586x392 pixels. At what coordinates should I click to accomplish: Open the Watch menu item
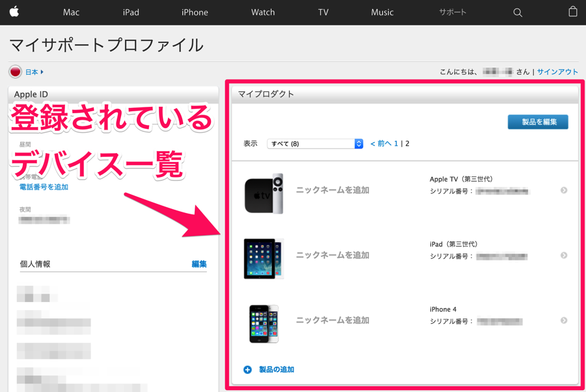pyautogui.click(x=263, y=12)
